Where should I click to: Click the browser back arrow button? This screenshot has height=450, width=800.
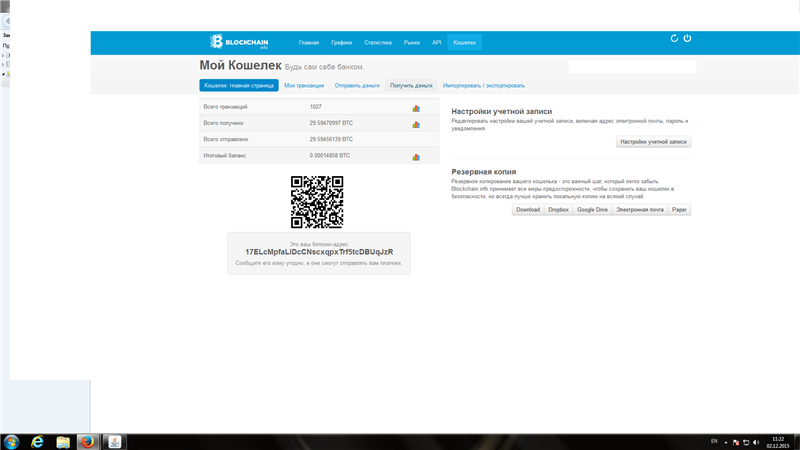[7, 21]
